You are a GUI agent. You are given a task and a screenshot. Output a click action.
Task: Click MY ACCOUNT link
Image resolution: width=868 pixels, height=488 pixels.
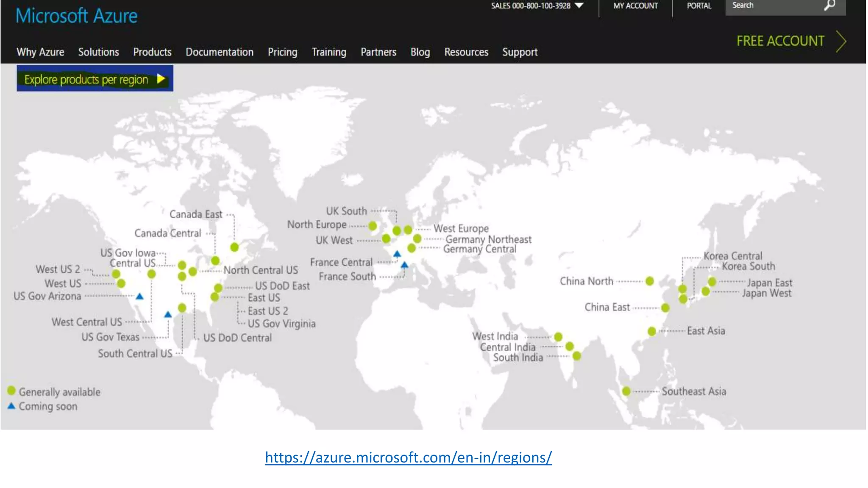coord(636,6)
